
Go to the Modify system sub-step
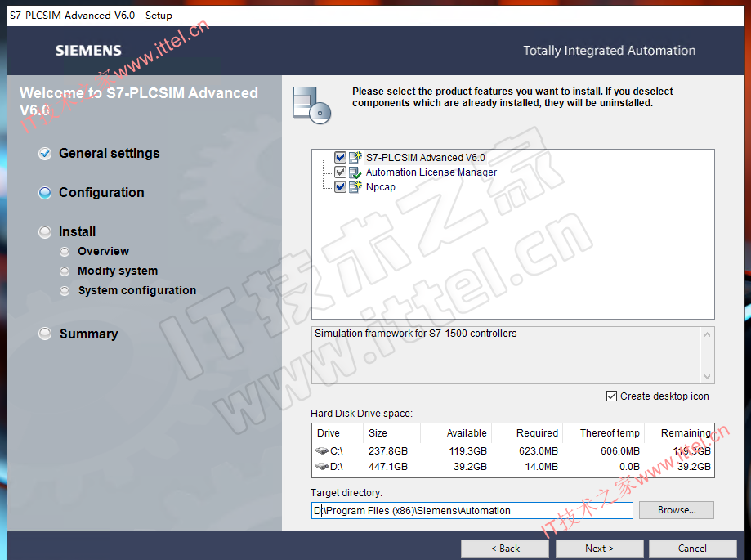[118, 271]
